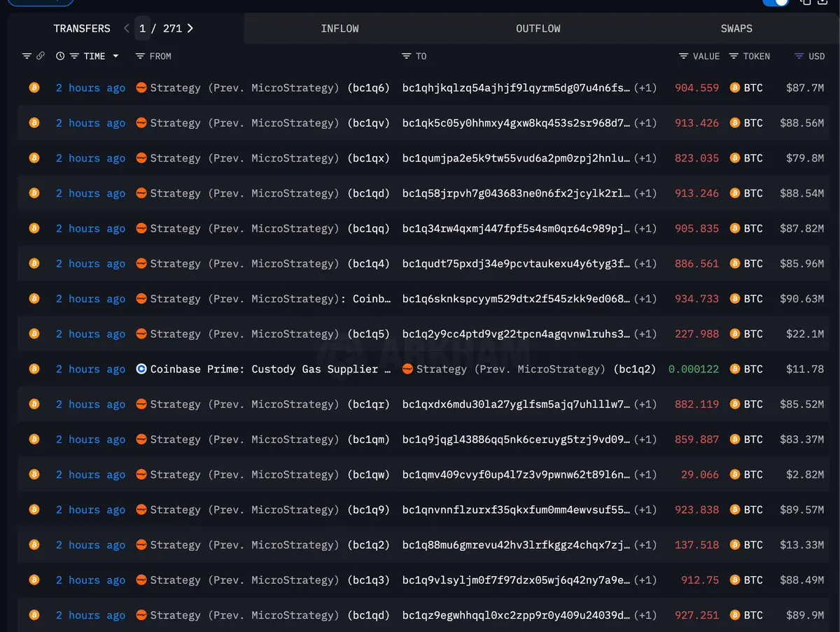Viewport: 840px width, 632px height.
Task: Click BTC token icon on the $2.82M row
Action: pos(734,474)
